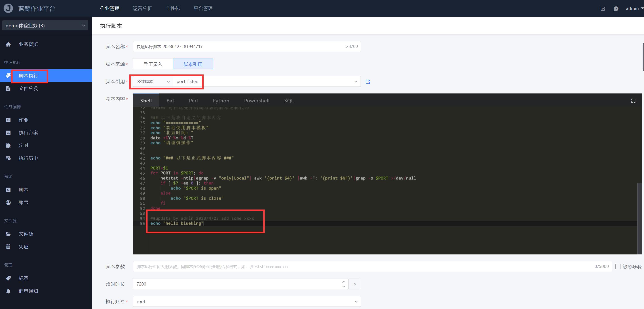Go to 业务概览 page
The image size is (644, 309).
pyautogui.click(x=28, y=44)
